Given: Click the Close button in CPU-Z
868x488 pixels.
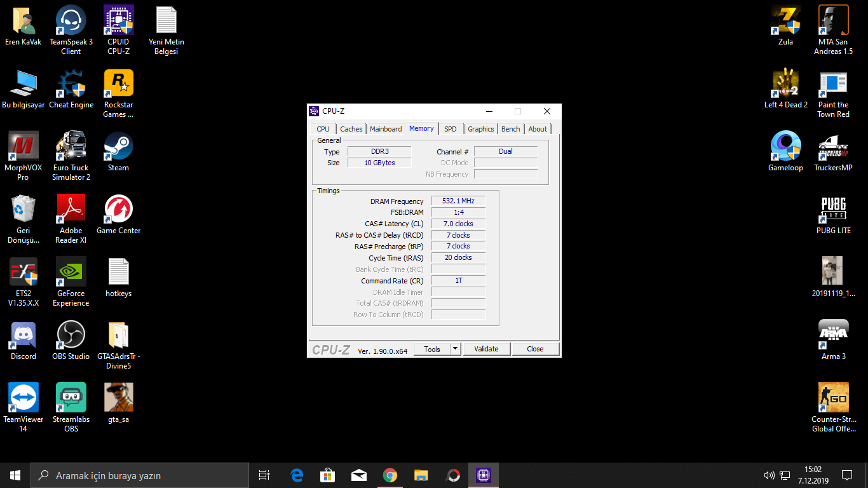Looking at the screenshot, I should coord(535,349).
